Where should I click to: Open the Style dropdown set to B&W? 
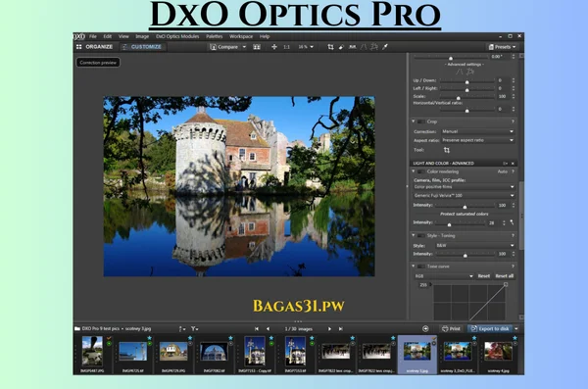(474, 245)
